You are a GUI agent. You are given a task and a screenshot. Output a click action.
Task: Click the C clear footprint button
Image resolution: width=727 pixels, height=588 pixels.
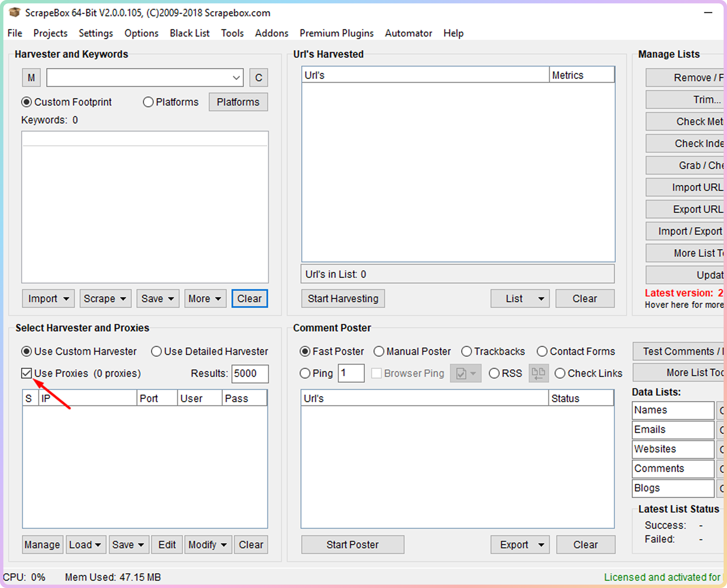coord(258,78)
